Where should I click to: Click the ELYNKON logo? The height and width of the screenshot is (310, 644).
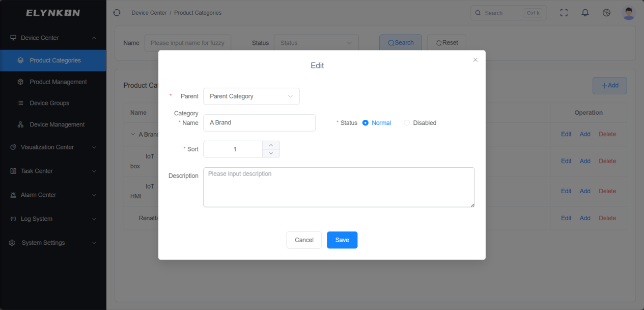click(53, 13)
